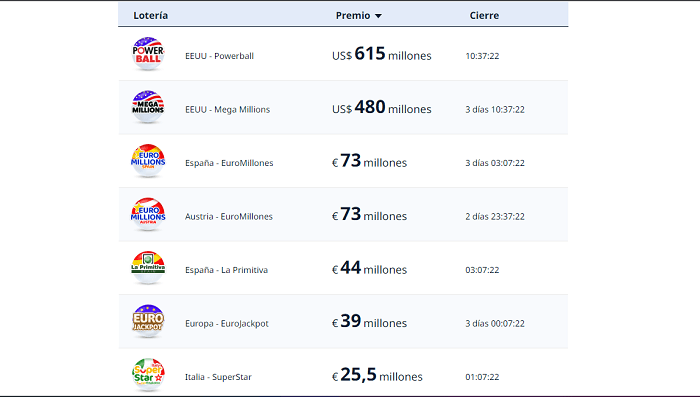
Task: Open the EEUU - Mega Millions link
Action: tap(228, 109)
